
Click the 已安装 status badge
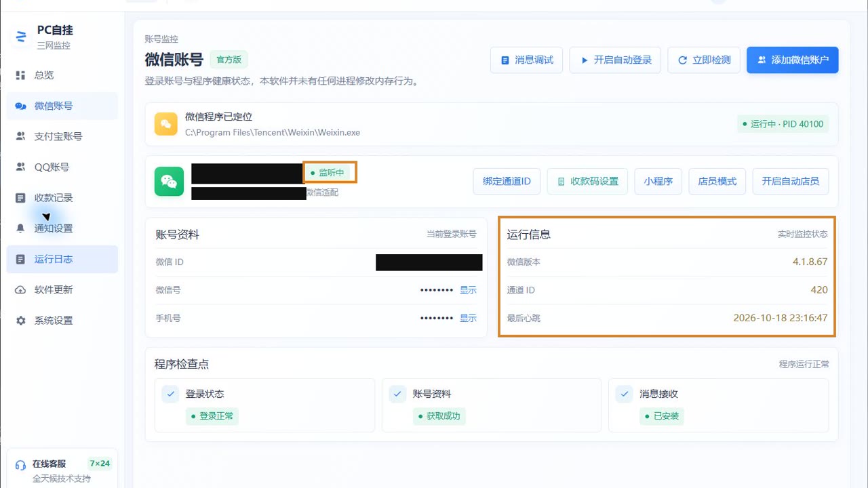point(662,416)
